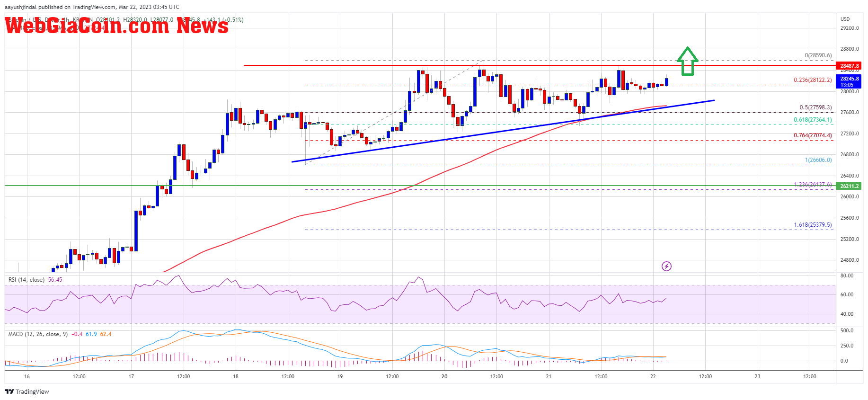This screenshot has width=868, height=400.
Task: Click date 21 on the time axis
Action: [549, 377]
